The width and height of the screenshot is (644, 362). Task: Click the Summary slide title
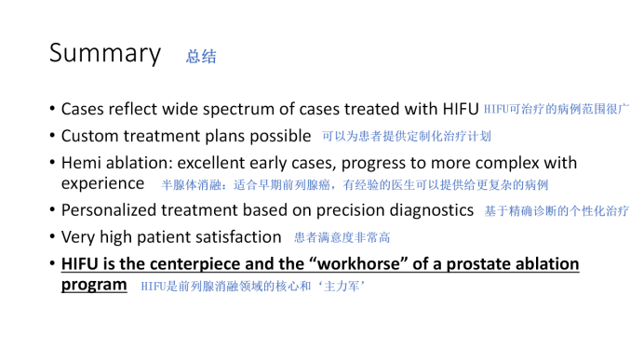[105, 53]
